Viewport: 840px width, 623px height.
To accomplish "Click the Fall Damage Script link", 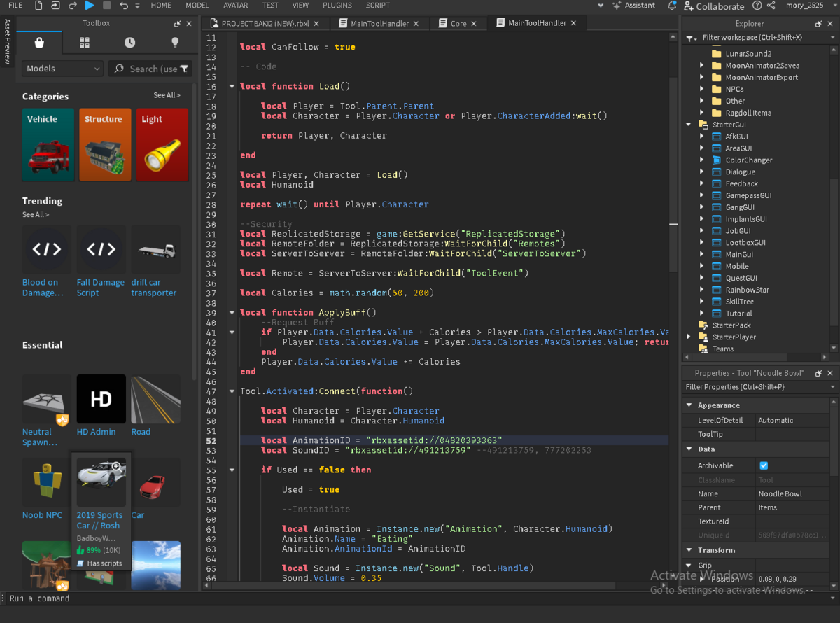I will point(101,288).
